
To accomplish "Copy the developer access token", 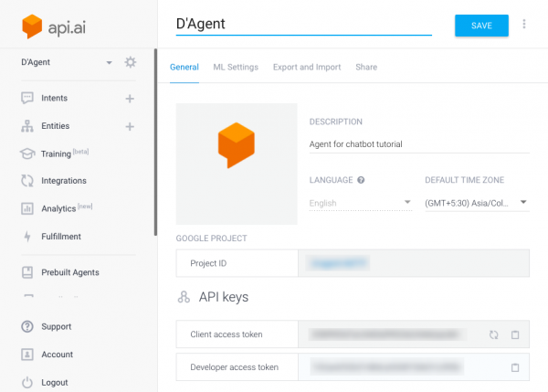I will point(515,367).
